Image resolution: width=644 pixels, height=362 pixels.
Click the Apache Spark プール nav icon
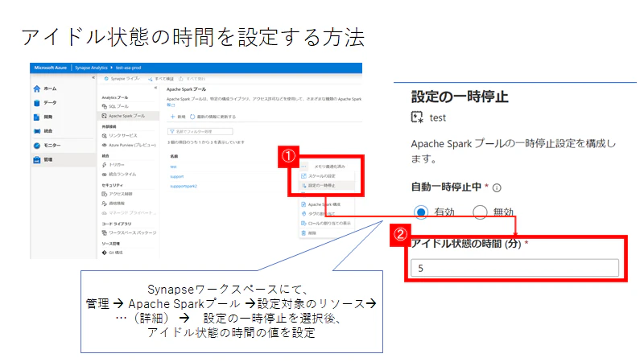click(105, 116)
